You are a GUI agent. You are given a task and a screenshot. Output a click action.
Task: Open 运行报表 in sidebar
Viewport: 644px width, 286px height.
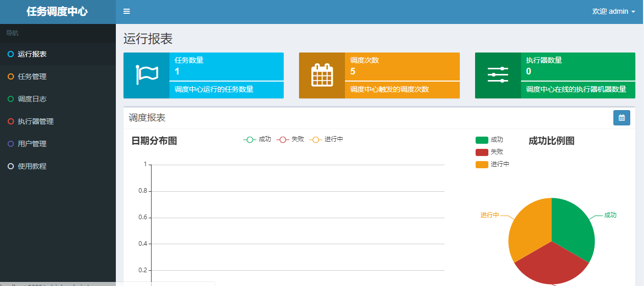coord(58,54)
